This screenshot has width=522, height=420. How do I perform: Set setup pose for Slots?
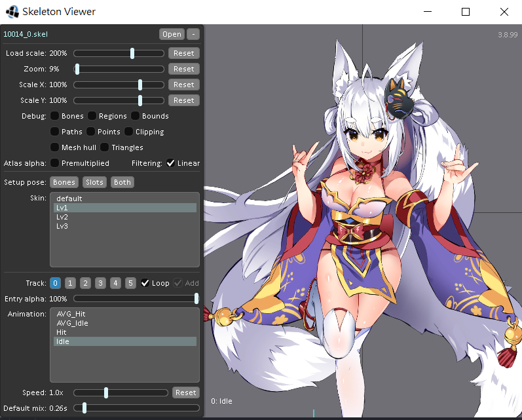[x=94, y=182]
